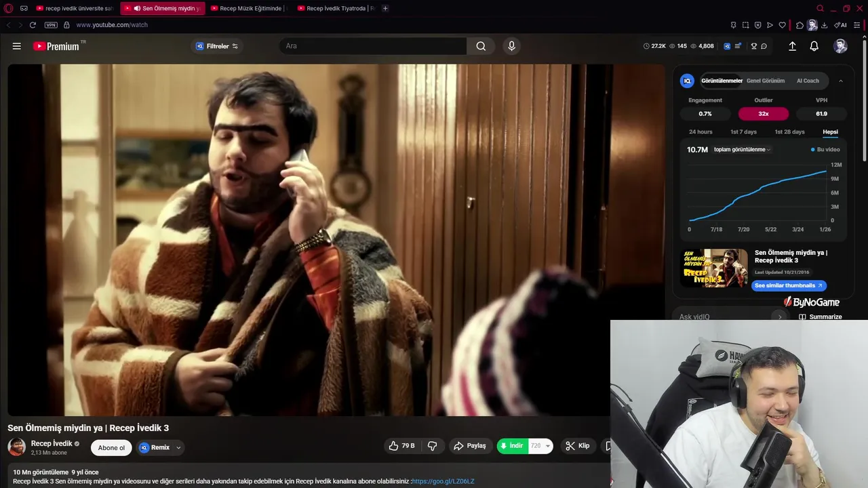
Task: Open the YouTube guide hamburger menu
Action: [x=17, y=46]
